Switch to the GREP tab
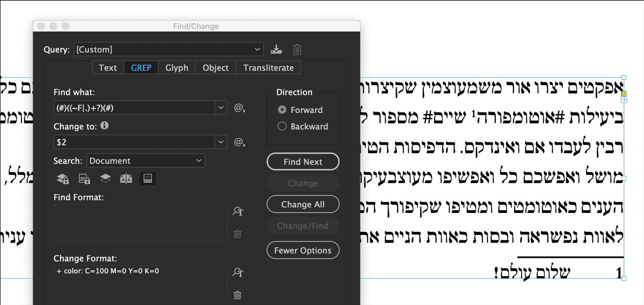The width and height of the screenshot is (644, 305). (x=141, y=67)
